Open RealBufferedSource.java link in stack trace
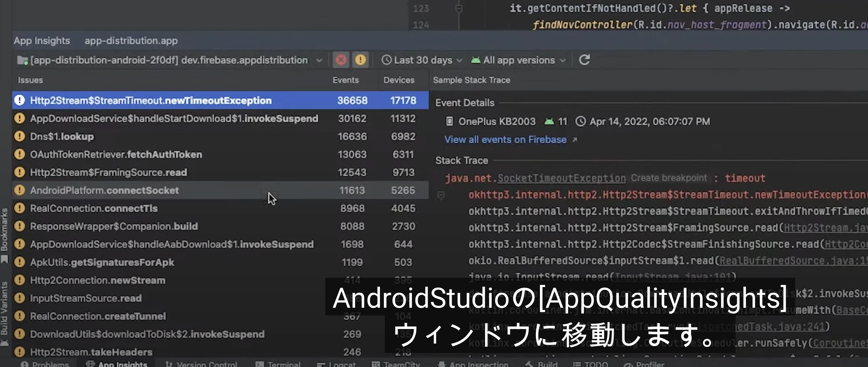868x367 pixels. click(793, 261)
